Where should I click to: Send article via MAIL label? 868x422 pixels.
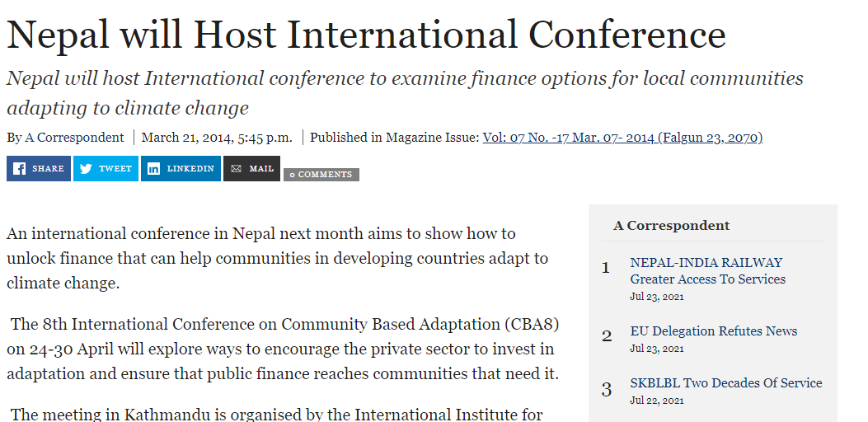coord(261,169)
